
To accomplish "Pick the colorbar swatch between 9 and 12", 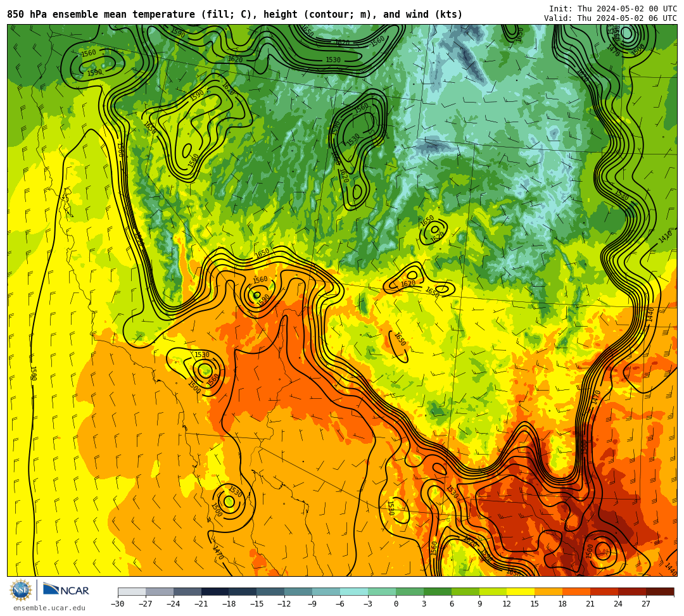I will pos(493,591).
